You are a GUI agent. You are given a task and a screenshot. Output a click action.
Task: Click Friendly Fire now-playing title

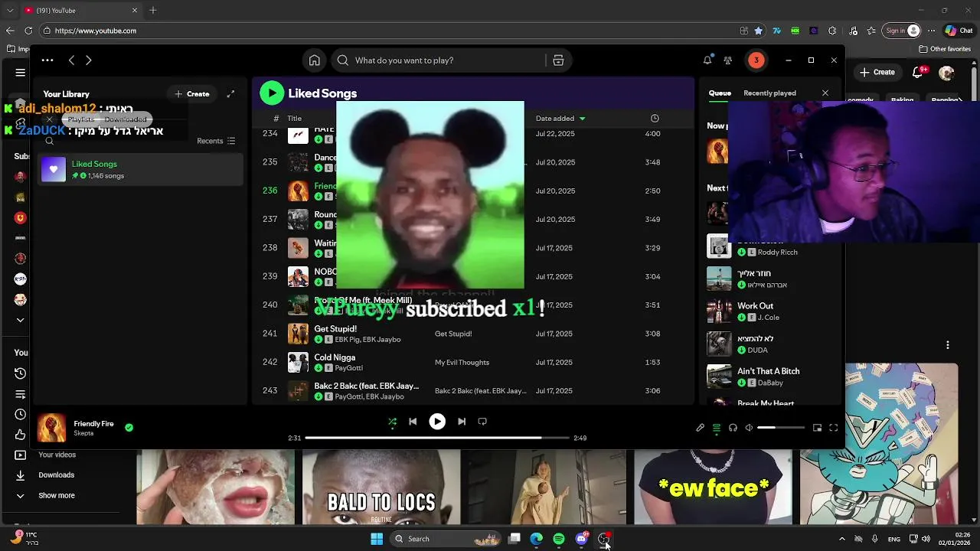93,424
